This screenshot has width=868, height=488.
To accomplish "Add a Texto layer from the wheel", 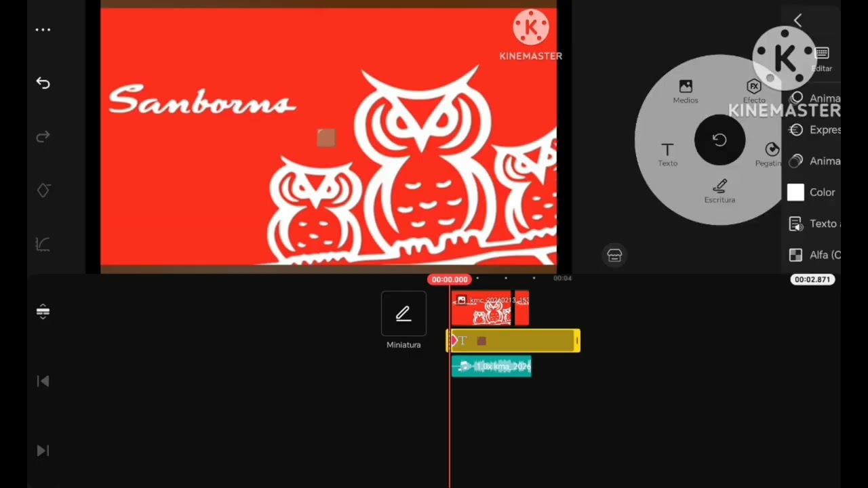I will click(667, 154).
